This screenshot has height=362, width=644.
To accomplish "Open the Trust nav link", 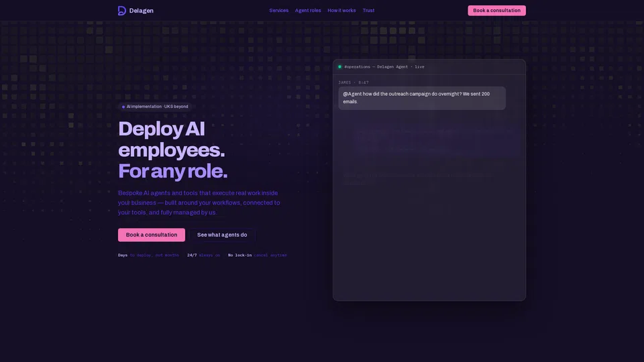I will [368, 11].
